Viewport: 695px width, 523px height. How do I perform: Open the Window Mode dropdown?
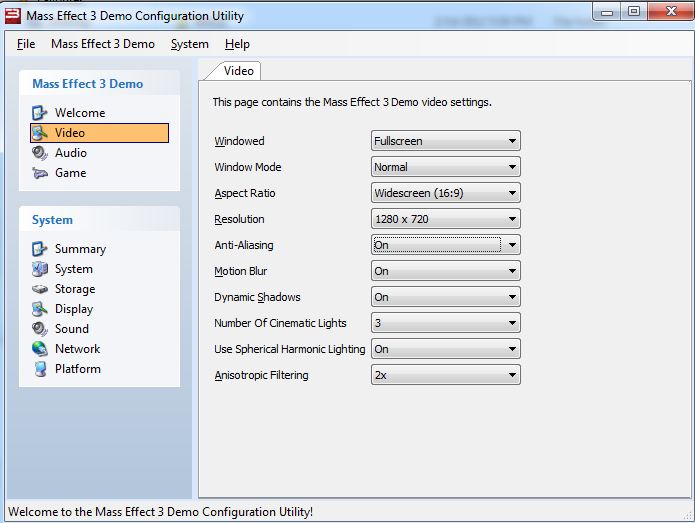click(445, 167)
